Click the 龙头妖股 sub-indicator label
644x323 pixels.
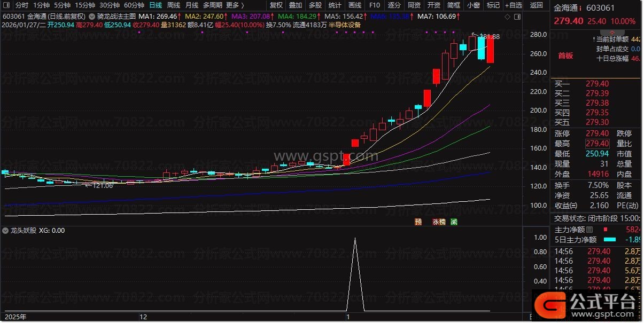point(24,231)
